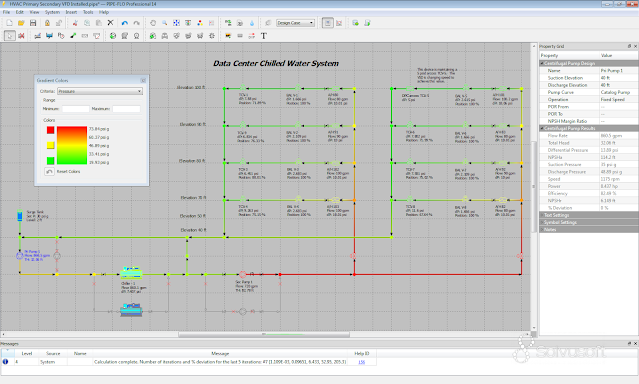This screenshot has height=384, width=639.
Task: Click the Maximum range input field
Action: [126, 109]
